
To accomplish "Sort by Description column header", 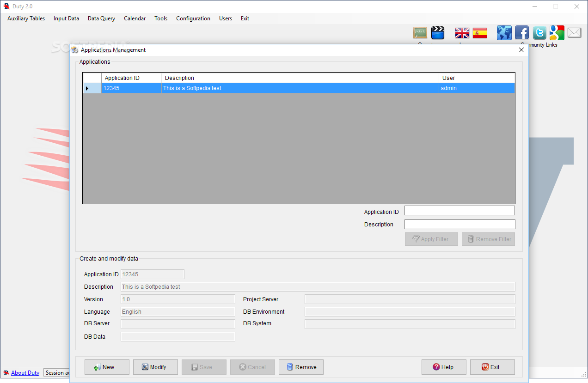I will (300, 78).
